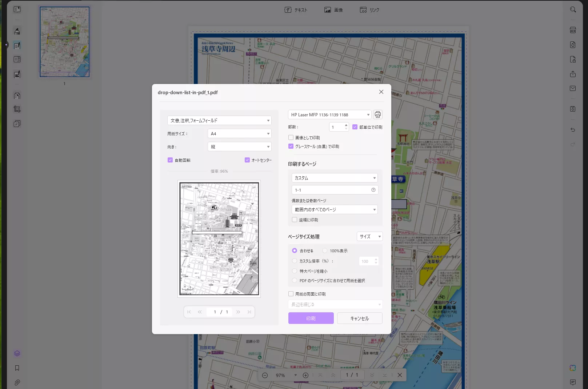Click the 部数 copies number field
The image size is (588, 389).
point(336,127)
